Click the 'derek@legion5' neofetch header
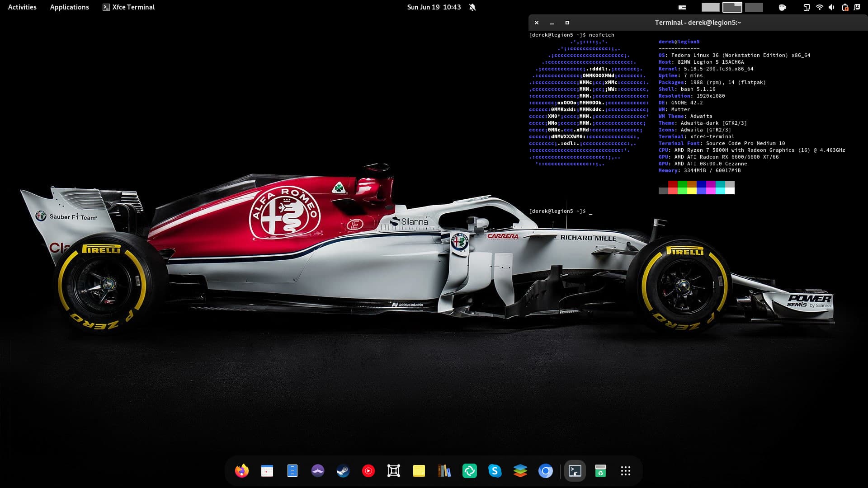This screenshot has height=488, width=868. tap(679, 42)
